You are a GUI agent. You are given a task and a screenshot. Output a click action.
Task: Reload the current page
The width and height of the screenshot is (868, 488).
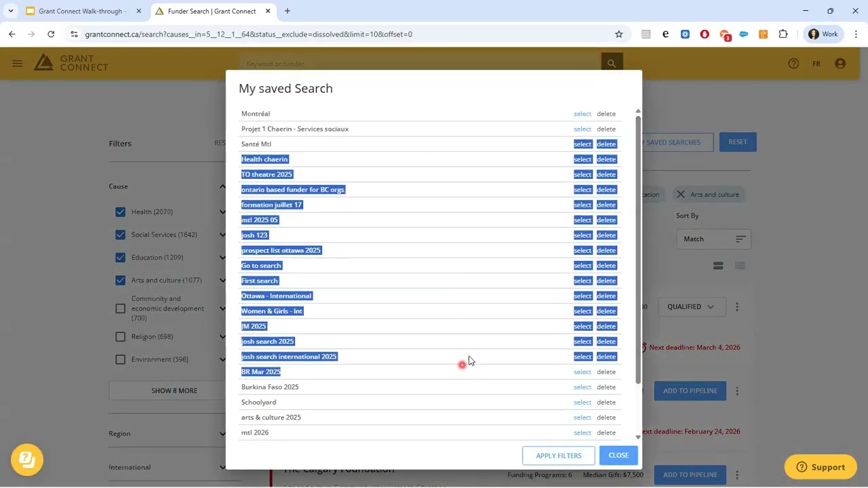51,34
